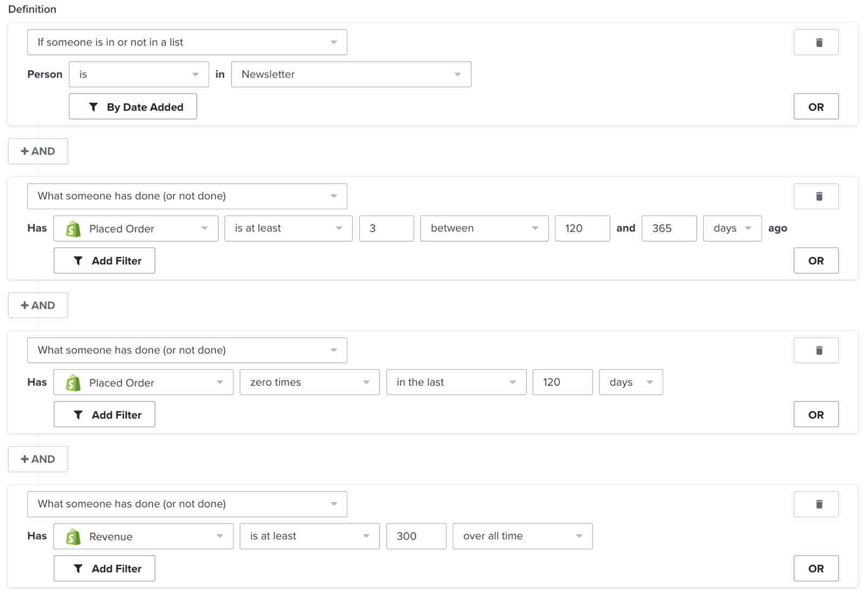
Task: Expand the 'zero times' frequency dropdown
Action: tap(309, 382)
